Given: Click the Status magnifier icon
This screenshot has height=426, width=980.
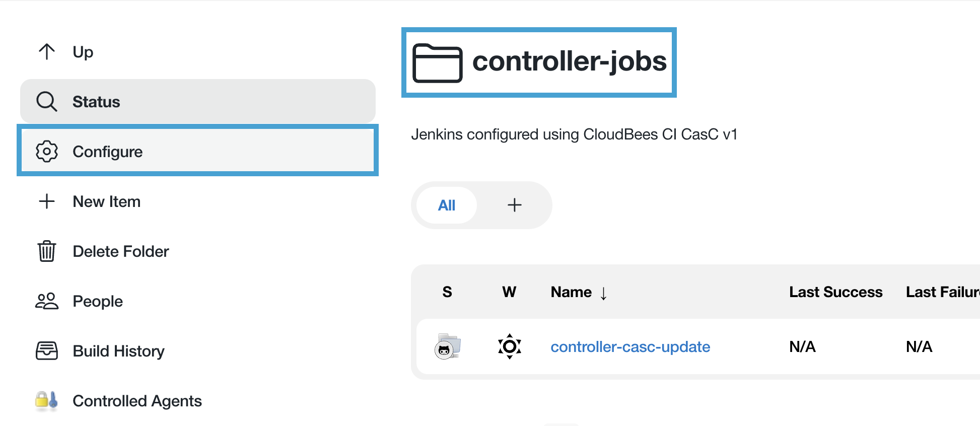Looking at the screenshot, I should pyautogui.click(x=47, y=101).
